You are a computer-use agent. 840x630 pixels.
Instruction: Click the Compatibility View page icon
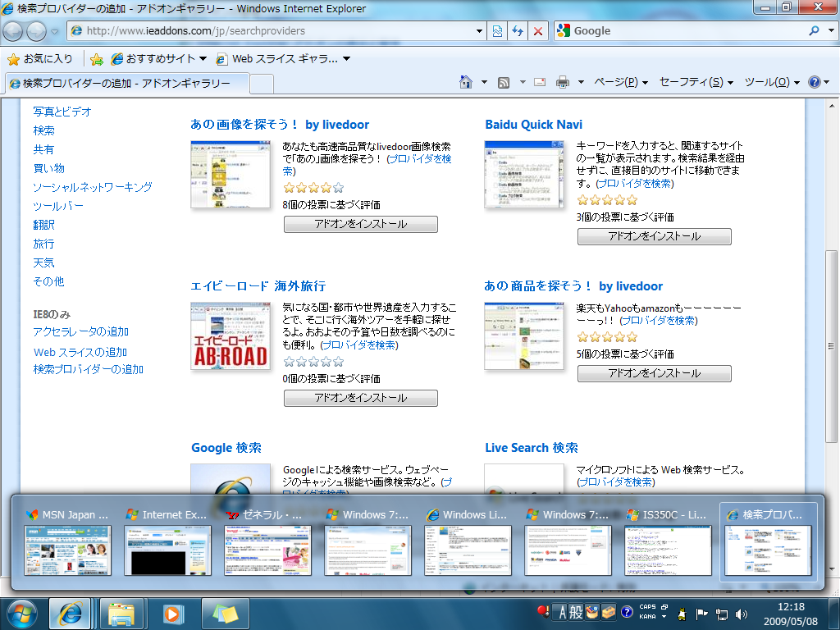coord(497,31)
